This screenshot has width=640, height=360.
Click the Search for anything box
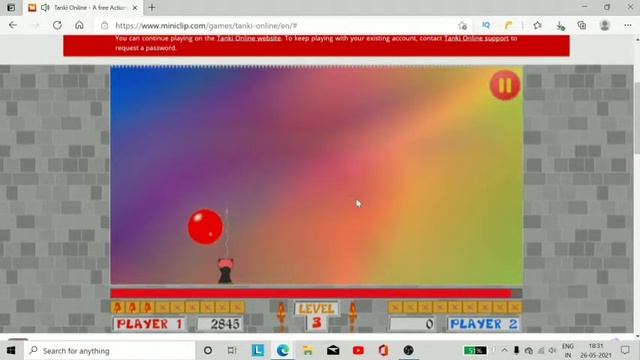point(109,351)
